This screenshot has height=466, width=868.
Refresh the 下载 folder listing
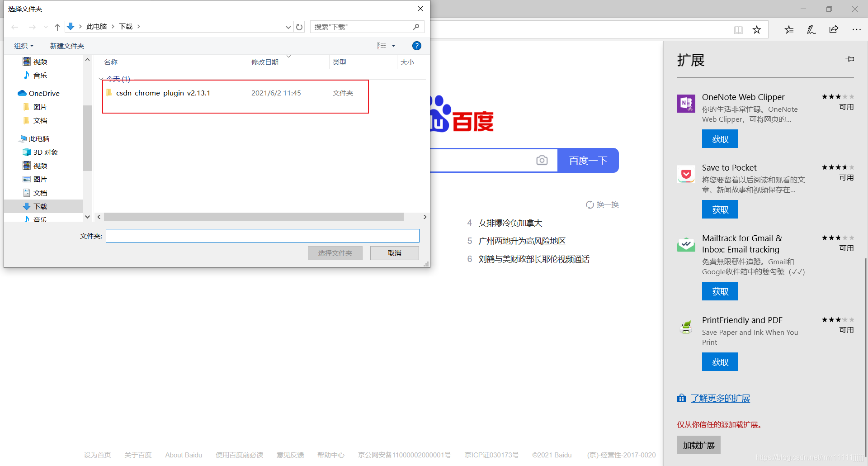(x=299, y=27)
